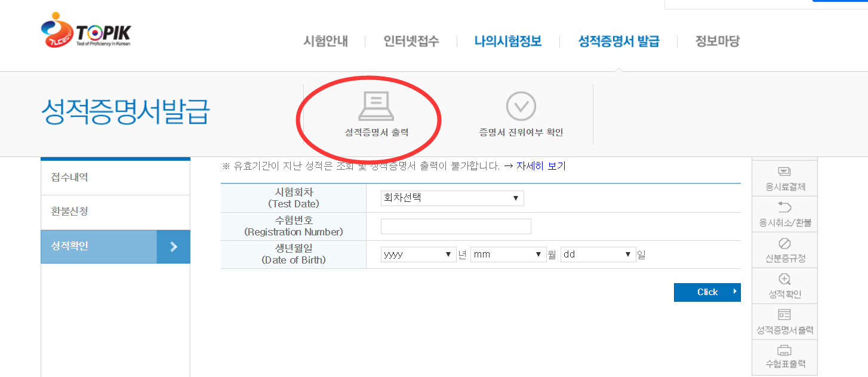
Task: Follow the 자세히 보기 link
Action: [541, 166]
